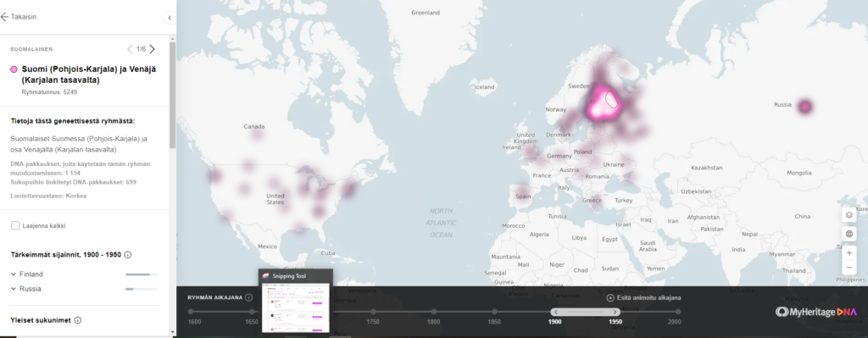
Task: Open info icon beside Ryhmän aikajana
Action: click(x=248, y=297)
